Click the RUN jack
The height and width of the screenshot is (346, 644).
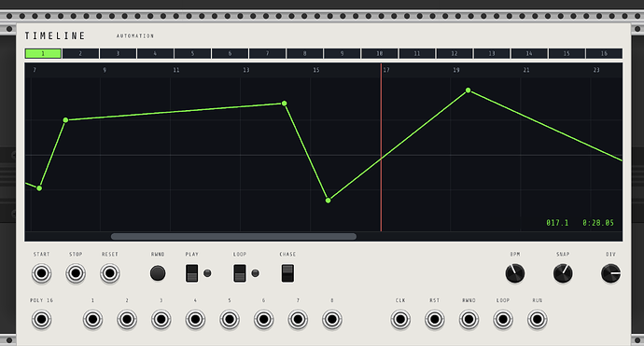pos(538,319)
